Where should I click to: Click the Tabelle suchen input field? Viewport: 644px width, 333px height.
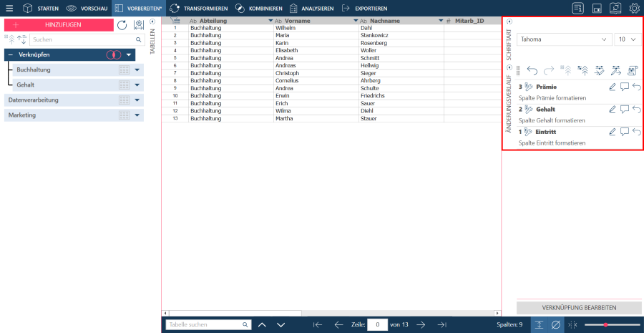(209, 324)
